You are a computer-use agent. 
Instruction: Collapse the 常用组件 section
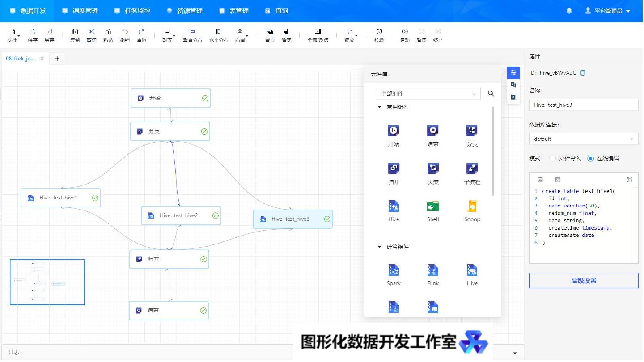tap(380, 107)
